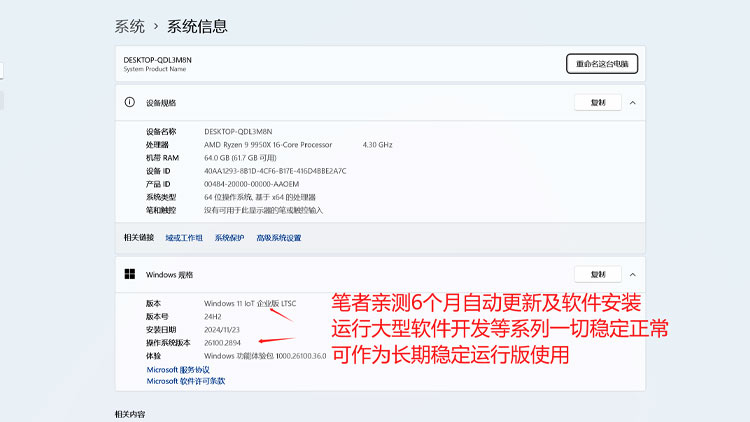The height and width of the screenshot is (422, 750).
Task: Select the Windows 11 IoT LTSC edition value
Action: [x=250, y=303]
